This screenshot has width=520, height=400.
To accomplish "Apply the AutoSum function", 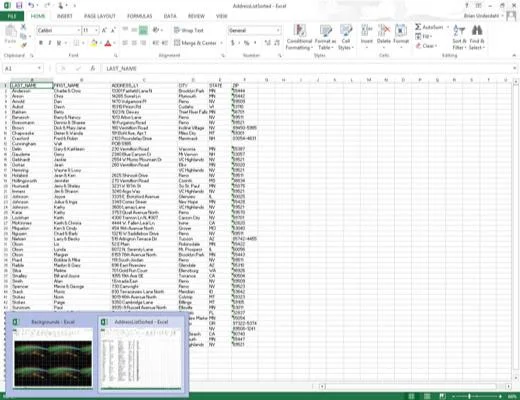I will (x=429, y=27).
